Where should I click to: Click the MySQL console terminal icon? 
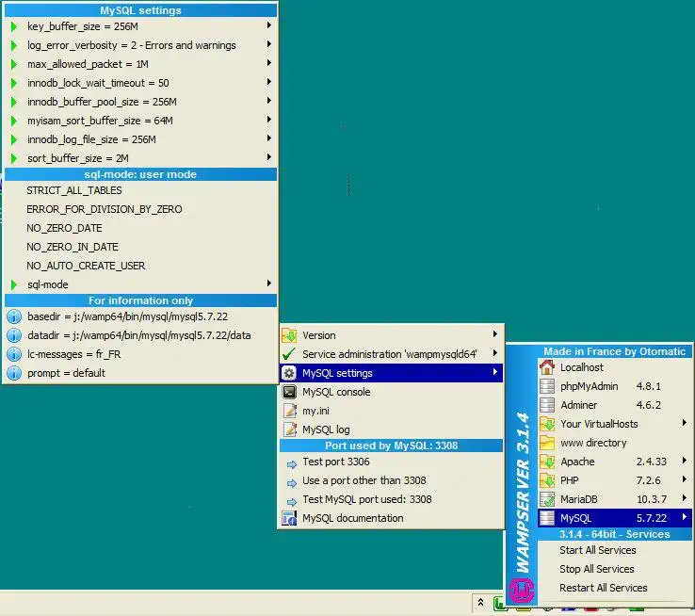[289, 392]
